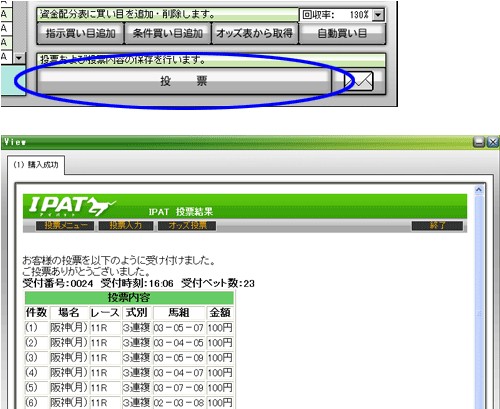This screenshot has height=409, width=500.
Task: Open the 回収率 130% dropdown
Action: pyautogui.click(x=378, y=15)
